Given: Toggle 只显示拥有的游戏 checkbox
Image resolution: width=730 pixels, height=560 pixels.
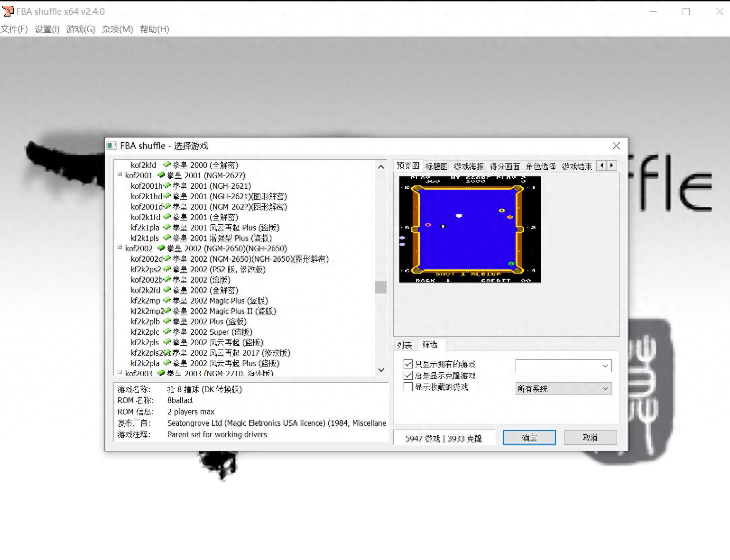Looking at the screenshot, I should 408,364.
